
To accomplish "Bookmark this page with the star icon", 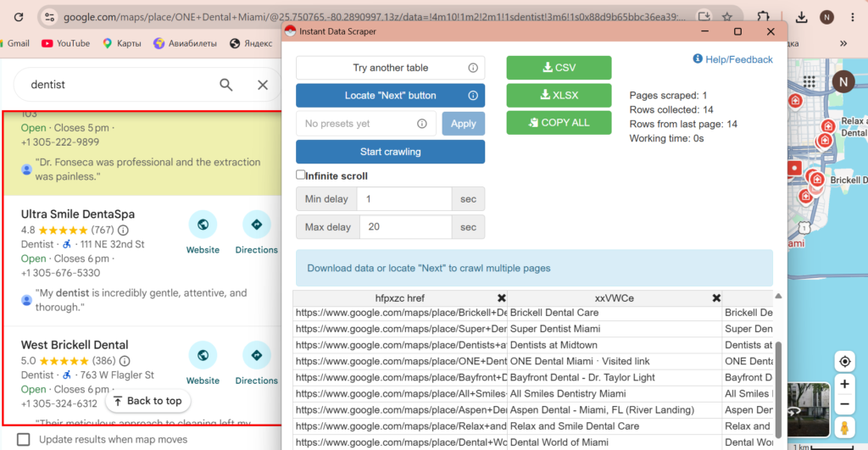I will 727,17.
